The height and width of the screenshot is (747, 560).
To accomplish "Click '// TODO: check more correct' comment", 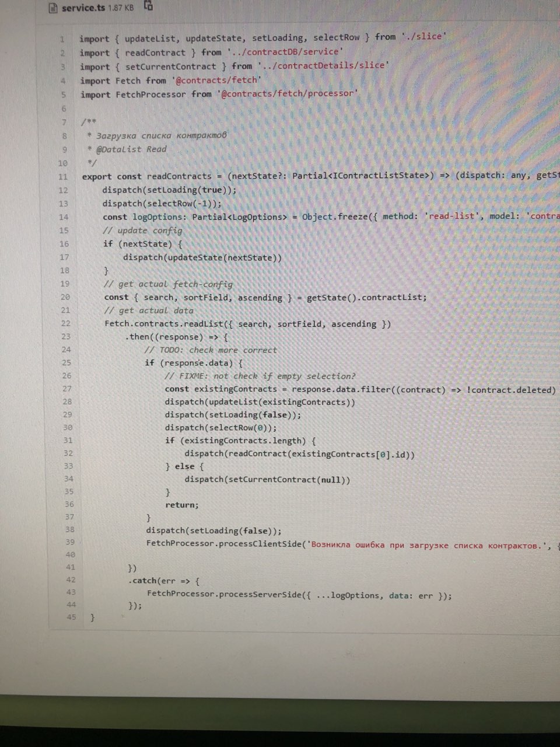I will [x=211, y=350].
